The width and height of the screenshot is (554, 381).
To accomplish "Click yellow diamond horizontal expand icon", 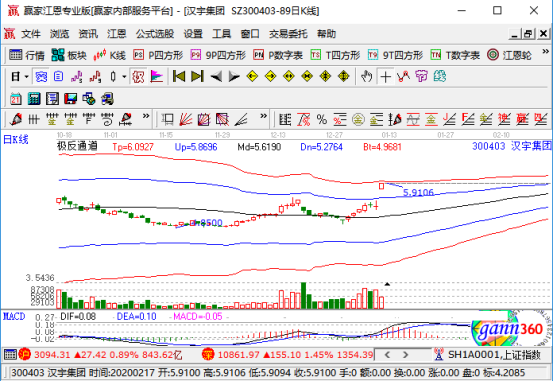I will point(289,76).
